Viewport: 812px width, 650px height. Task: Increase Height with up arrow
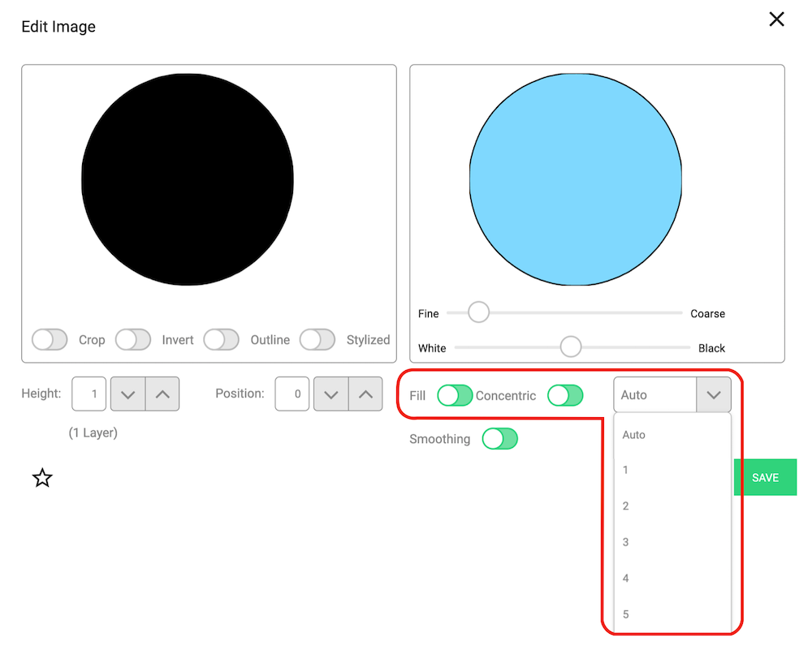tap(162, 394)
